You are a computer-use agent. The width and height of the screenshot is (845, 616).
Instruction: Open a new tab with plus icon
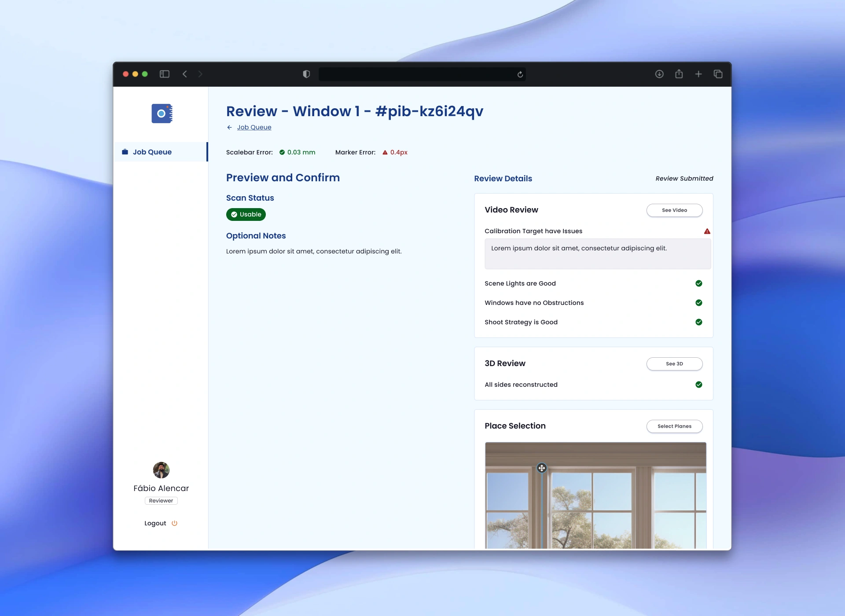[698, 74]
